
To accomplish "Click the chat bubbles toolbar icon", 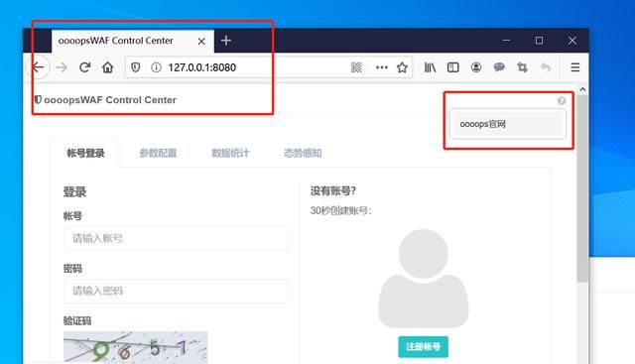I will 499,67.
